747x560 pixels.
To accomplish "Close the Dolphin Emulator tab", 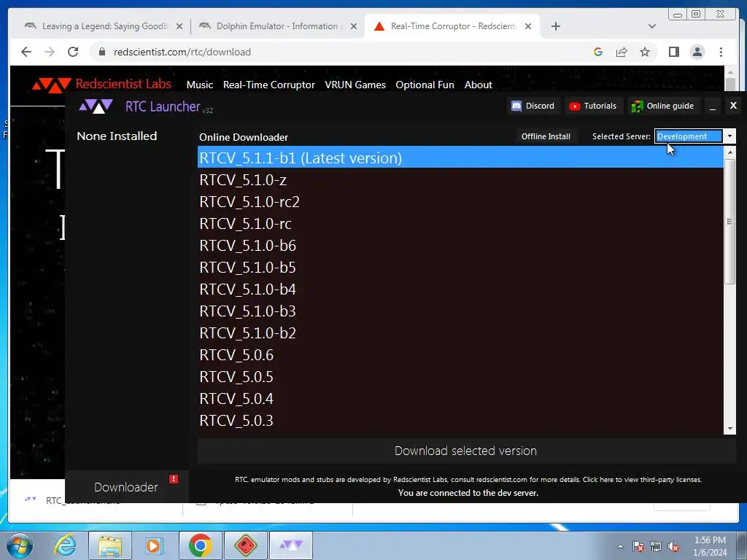I will coord(354,26).
